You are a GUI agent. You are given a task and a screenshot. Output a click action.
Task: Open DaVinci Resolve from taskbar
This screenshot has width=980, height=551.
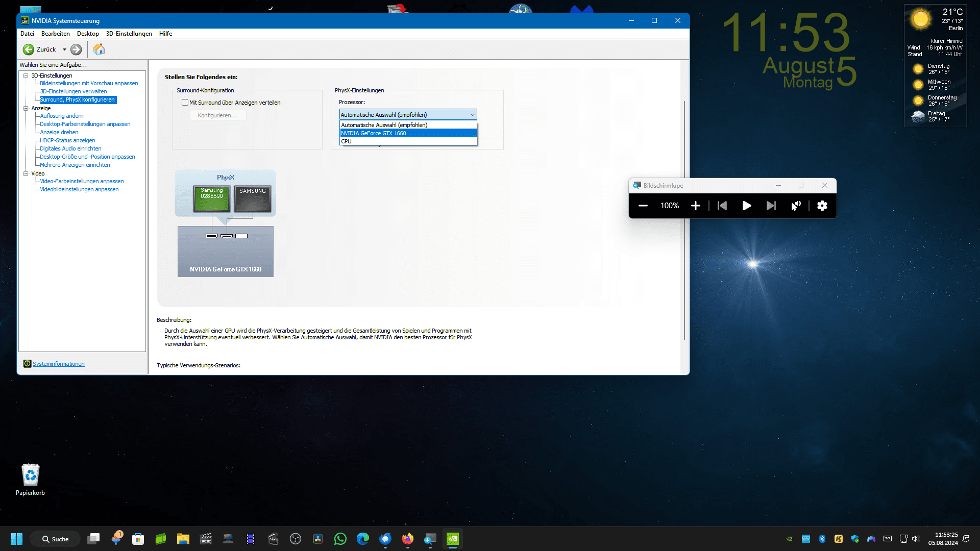[x=318, y=539]
